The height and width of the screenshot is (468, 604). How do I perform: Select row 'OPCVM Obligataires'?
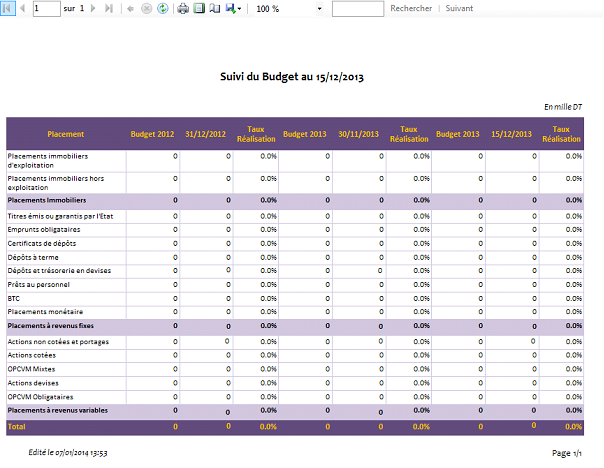coord(295,397)
